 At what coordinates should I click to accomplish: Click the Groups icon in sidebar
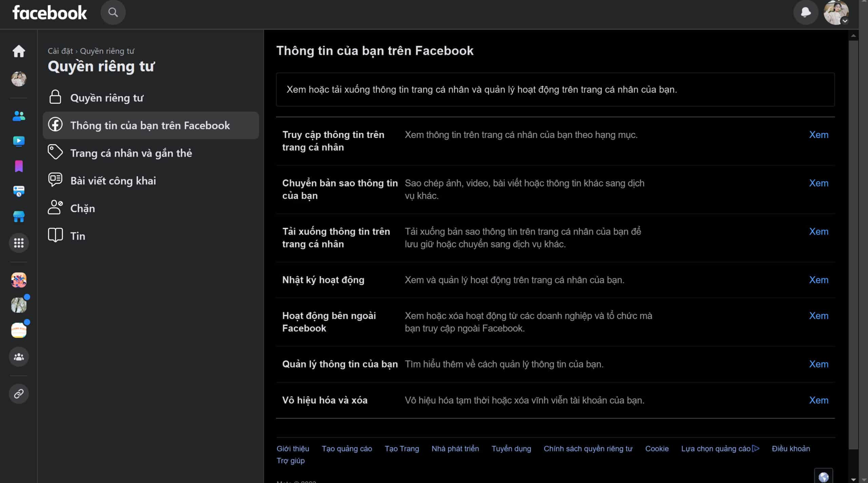tap(18, 357)
